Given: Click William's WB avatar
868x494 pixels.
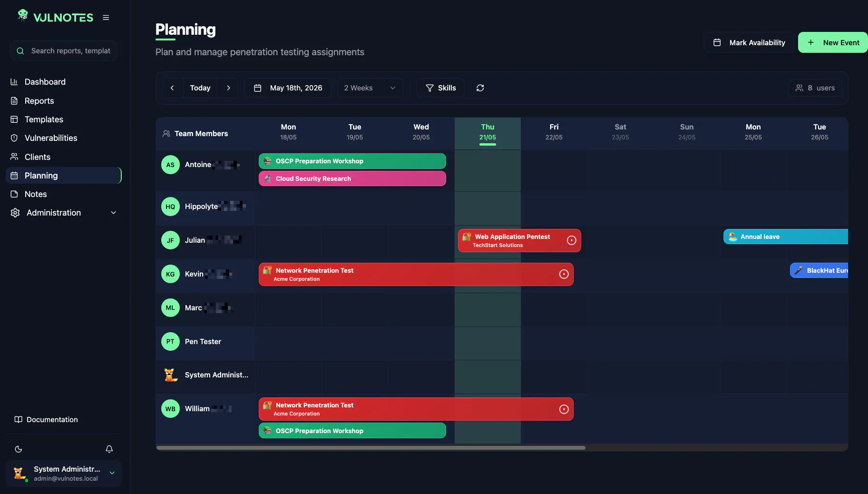Looking at the screenshot, I should coord(170,409).
